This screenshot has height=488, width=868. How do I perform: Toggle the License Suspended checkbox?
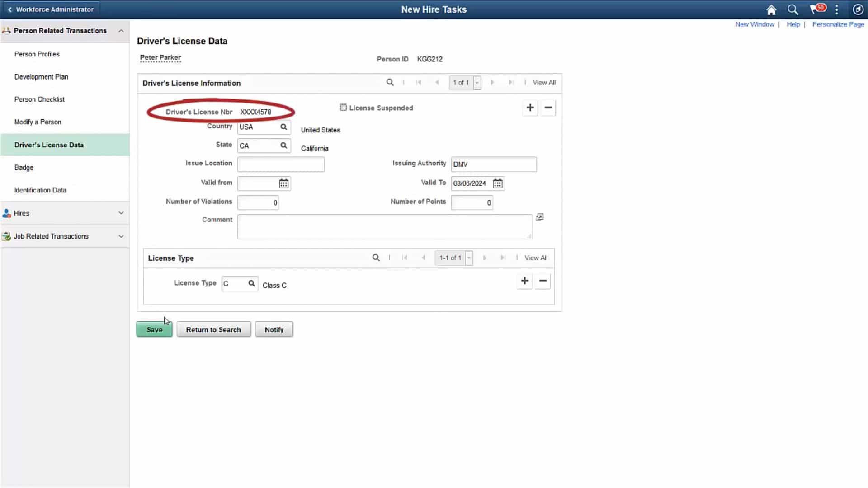[343, 108]
